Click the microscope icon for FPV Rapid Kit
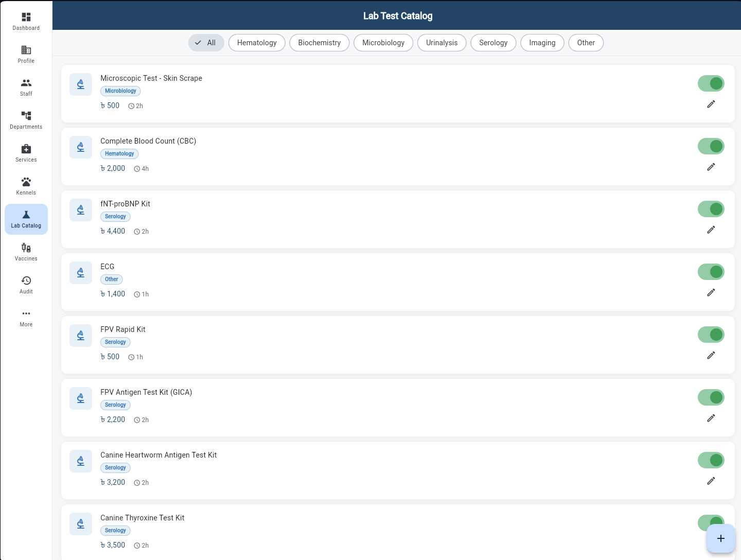Screen dimensions: 741x560 pyautogui.click(x=81, y=336)
